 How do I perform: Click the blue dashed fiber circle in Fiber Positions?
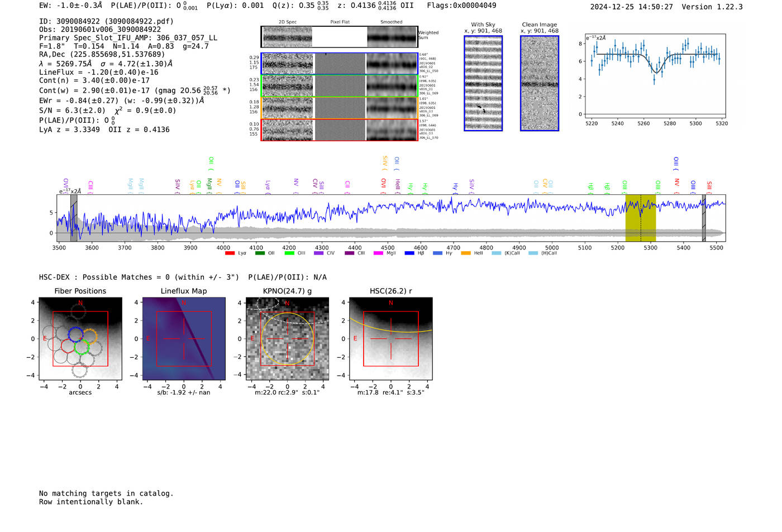tap(75, 335)
